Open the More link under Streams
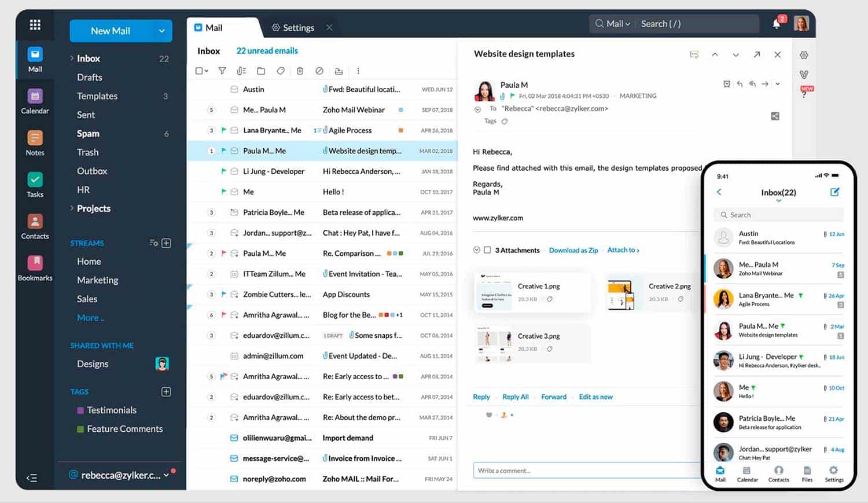Screen dimensions: 868x503 tap(90, 317)
